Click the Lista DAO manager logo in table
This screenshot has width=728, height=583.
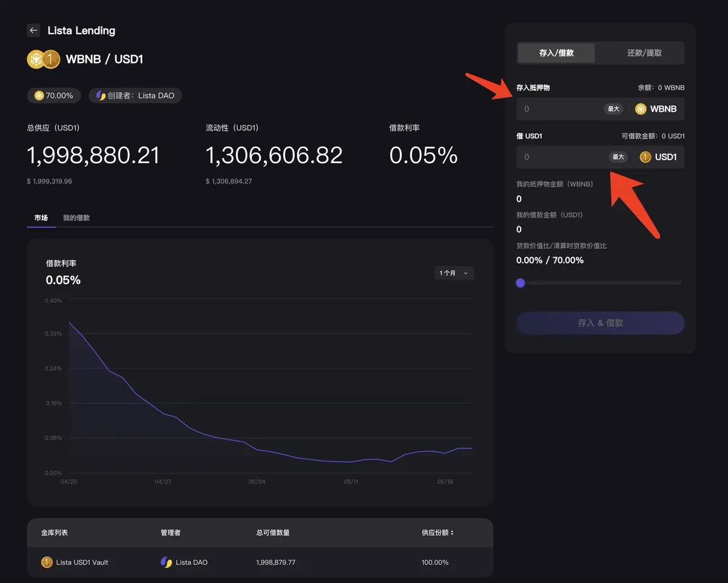[166, 562]
